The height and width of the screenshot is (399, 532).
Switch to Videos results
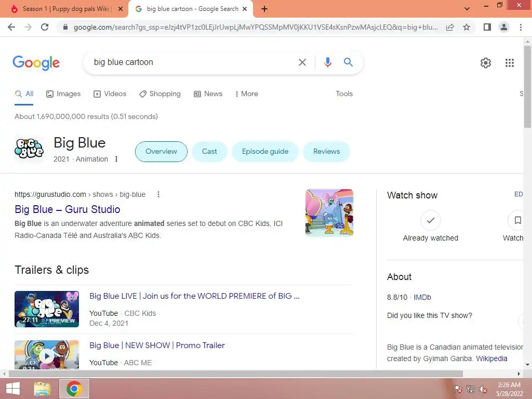point(110,94)
